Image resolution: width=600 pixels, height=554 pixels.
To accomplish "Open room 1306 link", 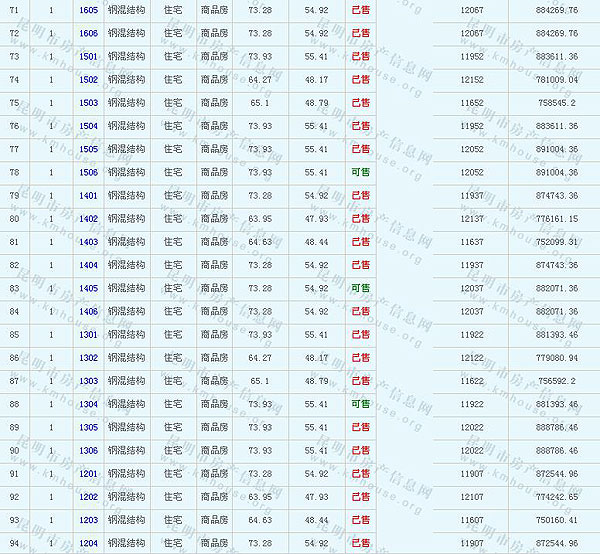I will point(88,450).
